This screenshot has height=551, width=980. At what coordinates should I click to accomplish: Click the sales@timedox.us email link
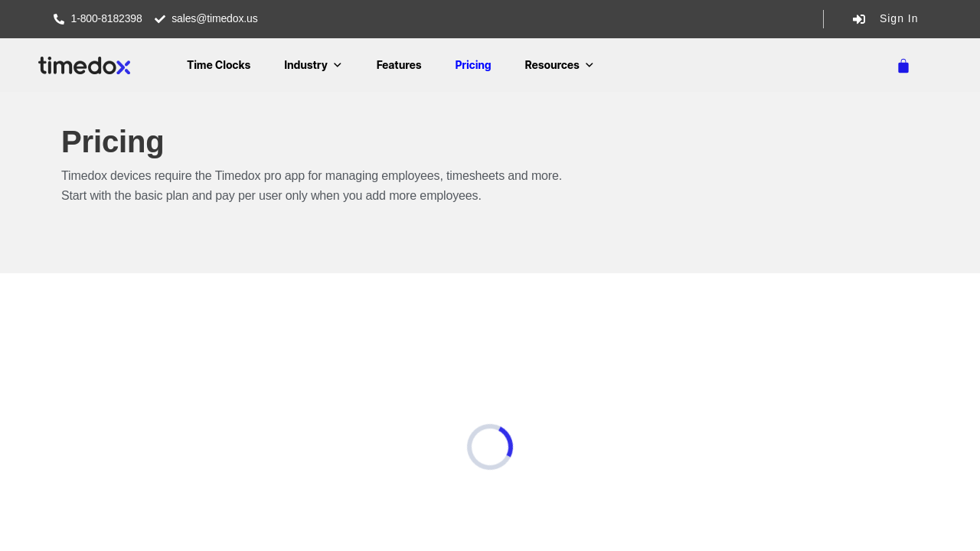click(214, 19)
